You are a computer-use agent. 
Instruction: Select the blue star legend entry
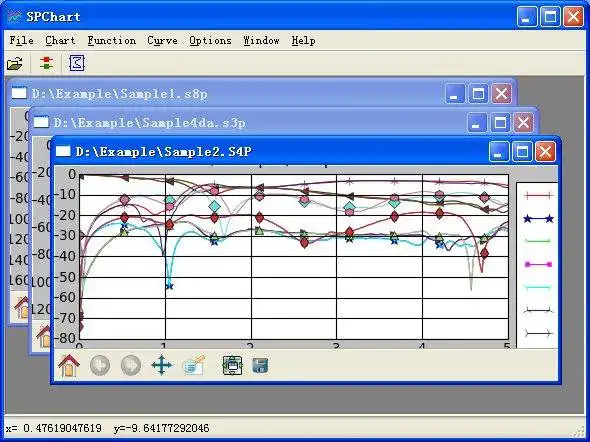click(x=538, y=218)
